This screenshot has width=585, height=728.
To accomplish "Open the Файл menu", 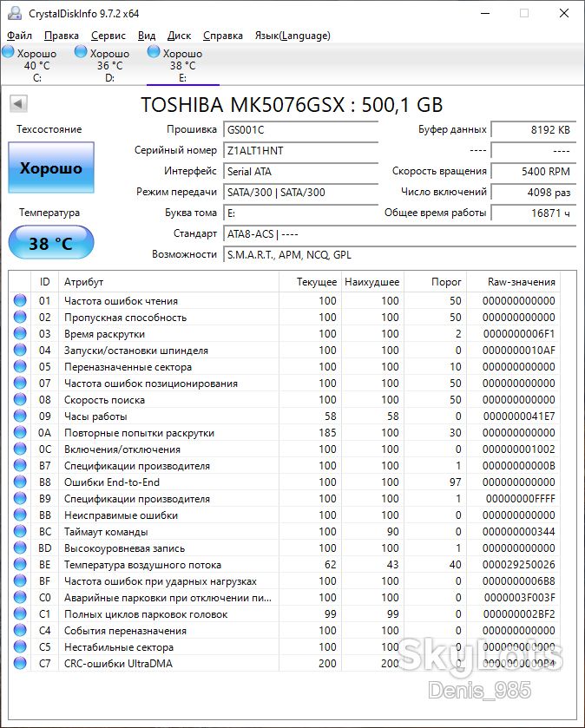I will (19, 36).
